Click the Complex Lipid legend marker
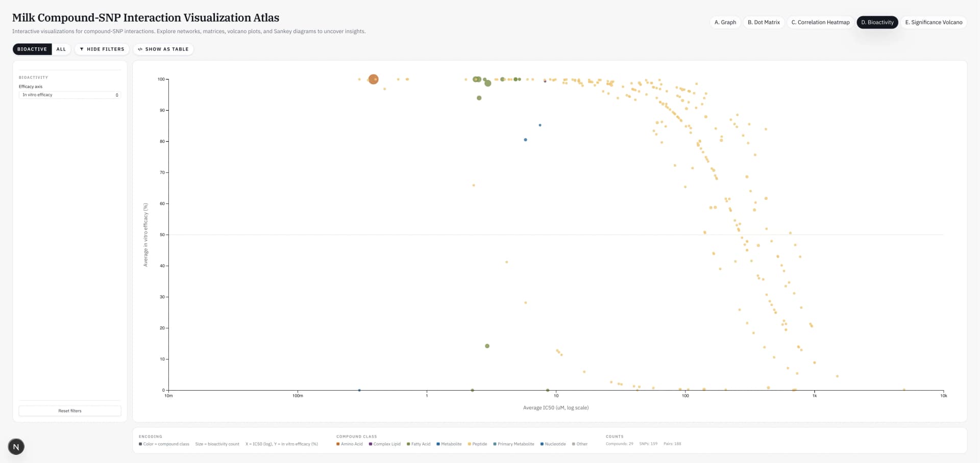The image size is (980, 463). [371, 444]
